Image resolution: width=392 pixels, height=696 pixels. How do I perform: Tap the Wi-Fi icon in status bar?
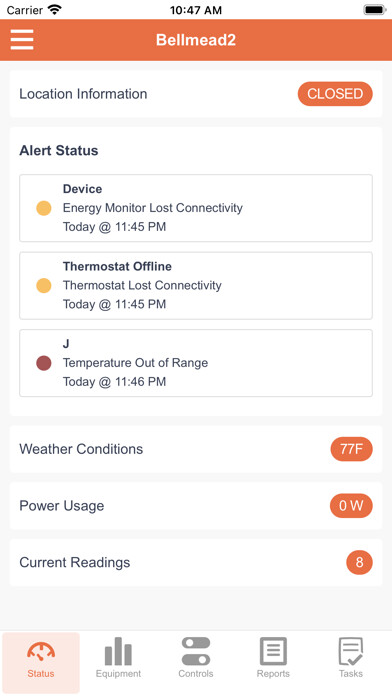[x=55, y=10]
